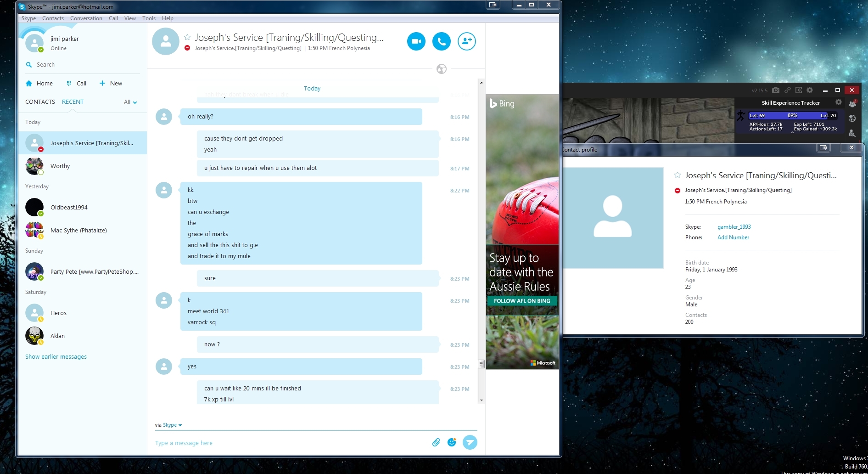This screenshot has width=868, height=474.
Task: Open the RuneLite screenshot camera icon
Action: (x=776, y=90)
